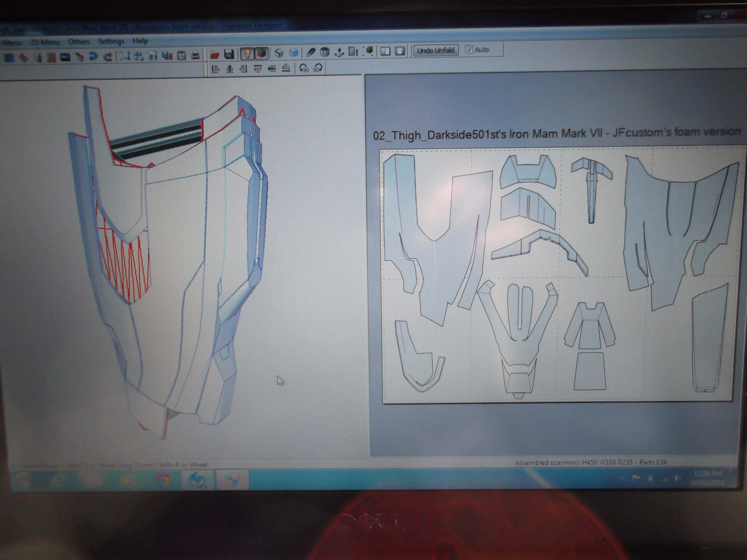This screenshot has height=560, width=747.
Task: Click the align bottom icon
Action: 286,68
